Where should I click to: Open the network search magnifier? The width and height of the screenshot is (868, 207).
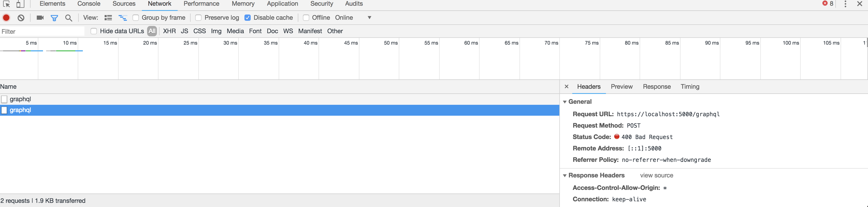click(69, 18)
